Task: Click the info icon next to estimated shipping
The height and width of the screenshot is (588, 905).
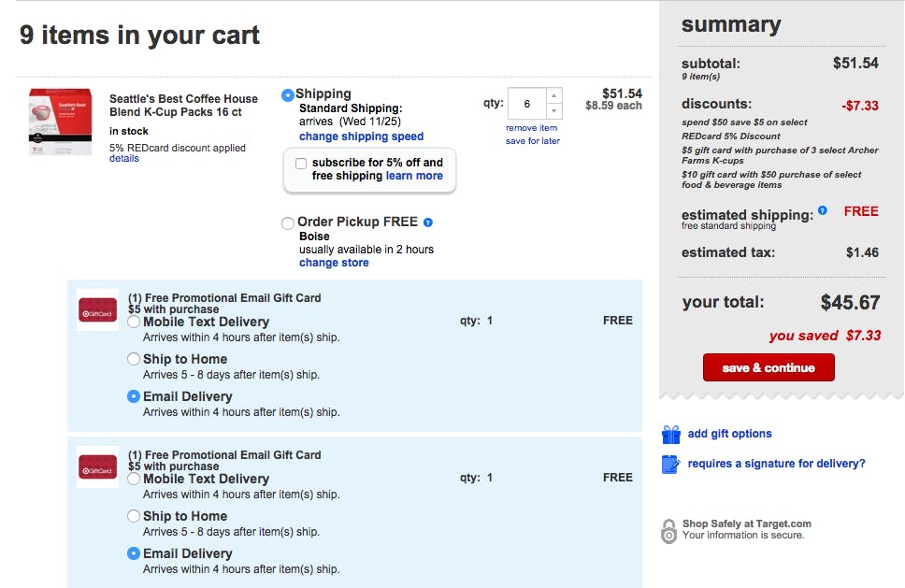Action: tap(823, 211)
